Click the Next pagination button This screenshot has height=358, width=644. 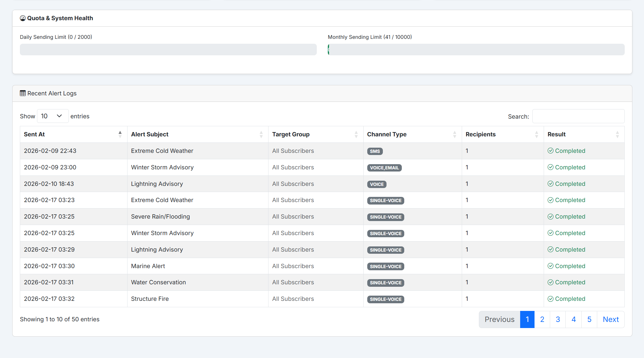point(611,319)
